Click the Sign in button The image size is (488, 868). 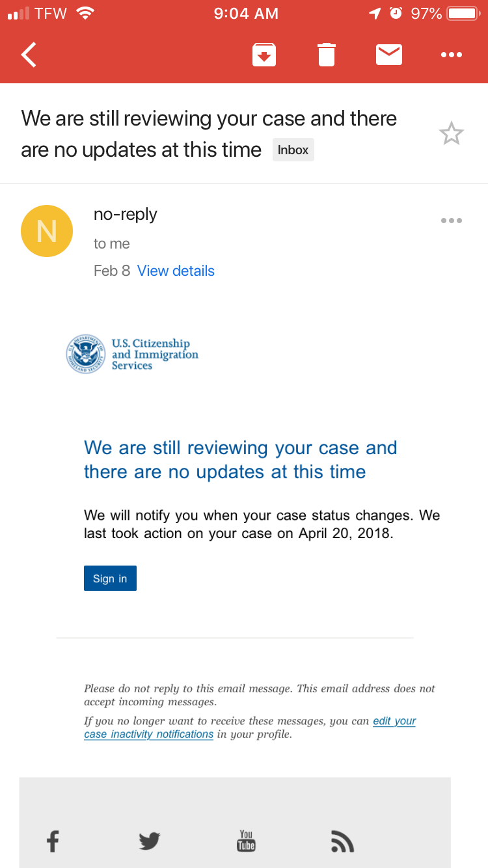pos(110,578)
